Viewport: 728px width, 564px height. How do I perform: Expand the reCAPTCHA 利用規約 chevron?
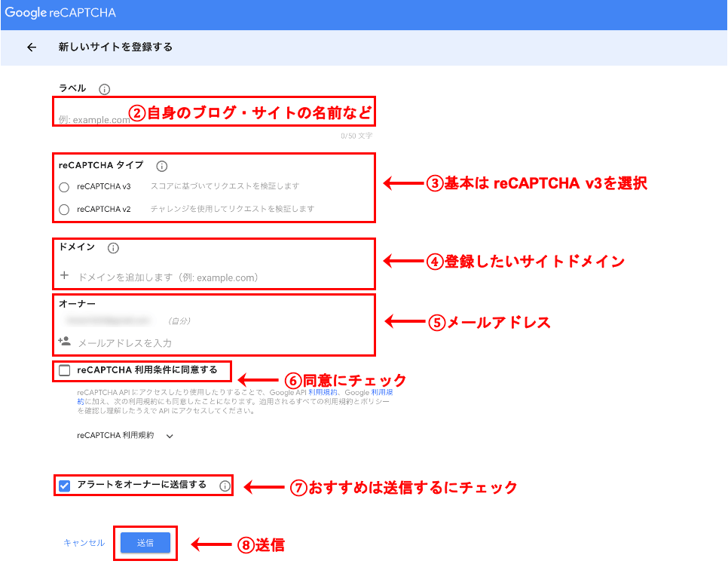tap(170, 437)
